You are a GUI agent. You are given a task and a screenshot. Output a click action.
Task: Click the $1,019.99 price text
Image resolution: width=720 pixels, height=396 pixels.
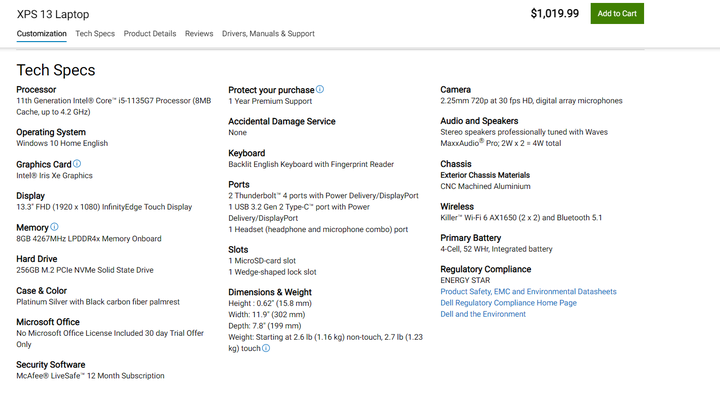tap(555, 13)
